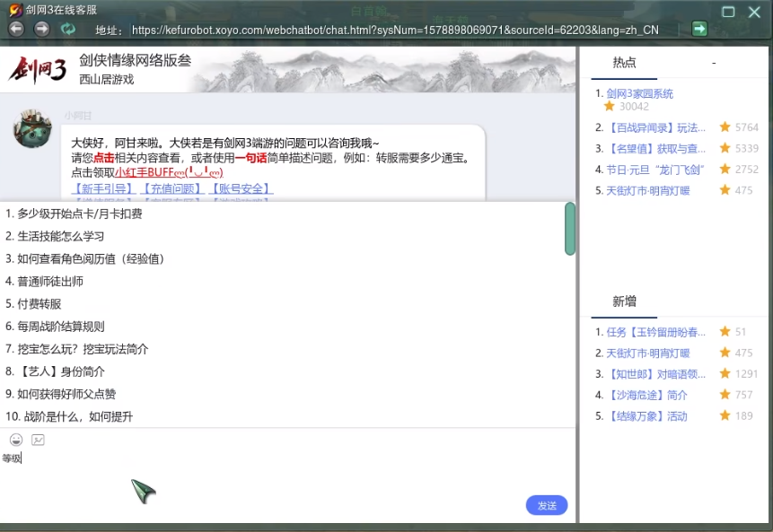This screenshot has width=773, height=532.
Task: Click the 剑网3 logo in header
Action: click(37, 69)
